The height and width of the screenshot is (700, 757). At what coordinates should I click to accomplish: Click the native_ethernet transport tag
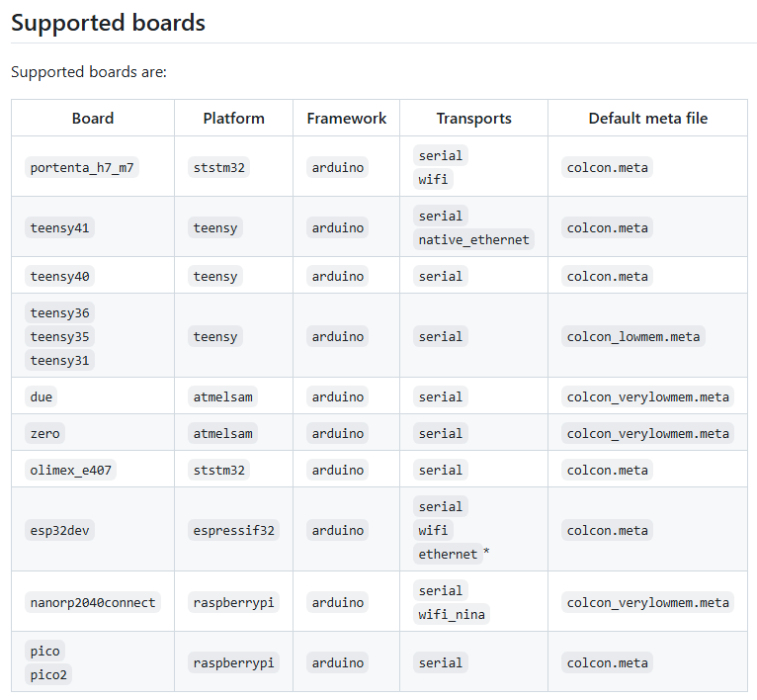[x=473, y=239]
